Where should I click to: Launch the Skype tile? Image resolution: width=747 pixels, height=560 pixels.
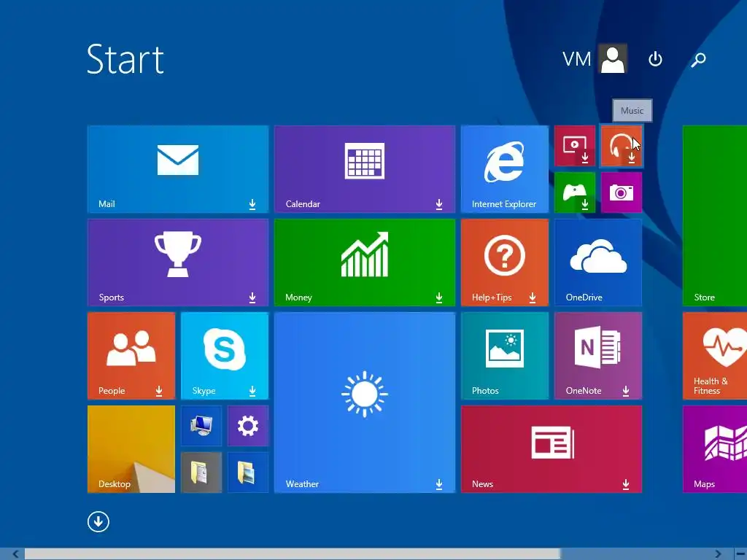(x=225, y=356)
